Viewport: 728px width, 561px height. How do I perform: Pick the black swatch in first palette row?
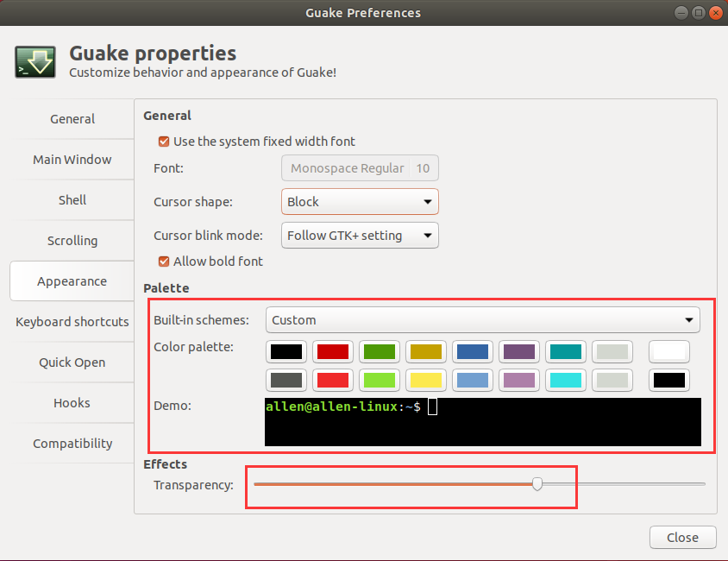[x=286, y=351]
